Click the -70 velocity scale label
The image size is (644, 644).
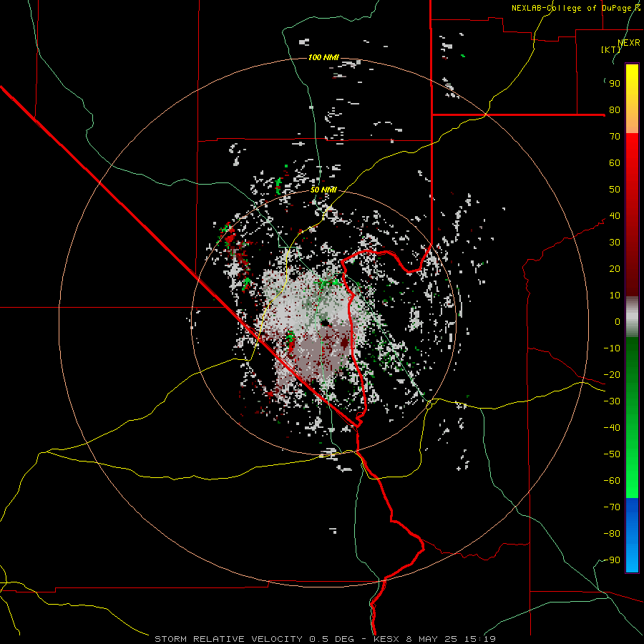click(x=612, y=507)
